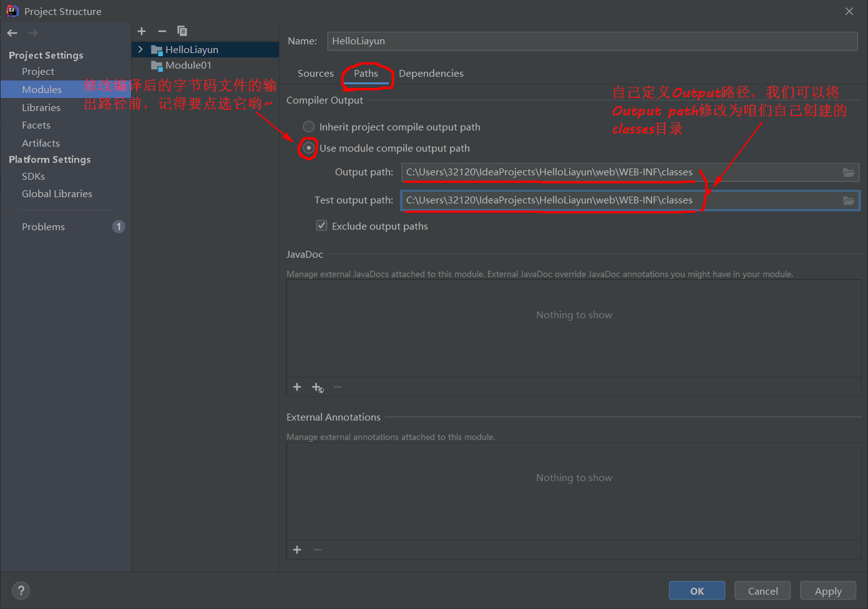Select Inherit project compile output path
868x609 pixels.
tap(309, 127)
